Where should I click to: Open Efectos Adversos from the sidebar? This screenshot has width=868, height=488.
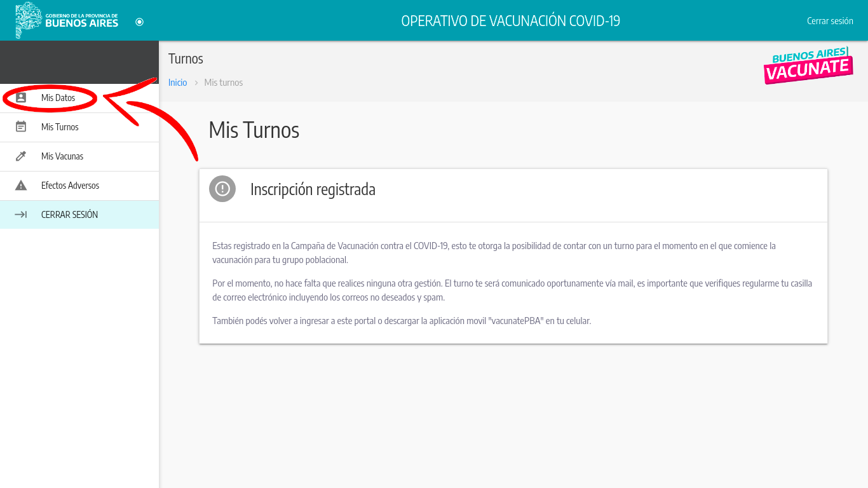[70, 186]
